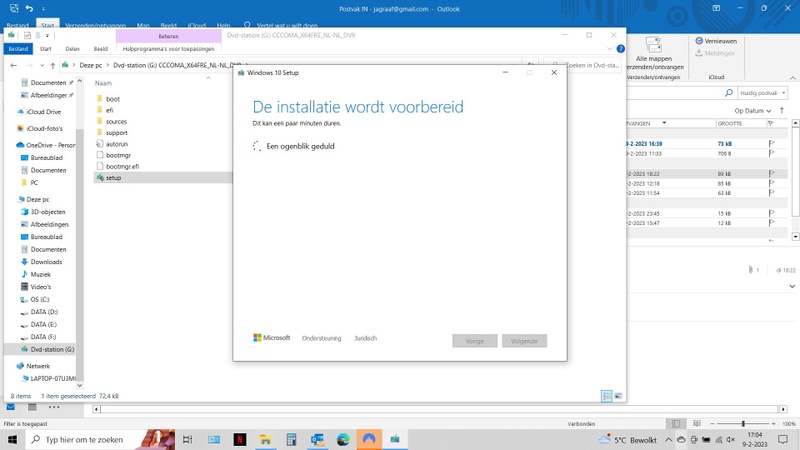Open the Op Datum sort dropdown
Image resolution: width=800 pixels, height=450 pixels.
pyautogui.click(x=753, y=111)
